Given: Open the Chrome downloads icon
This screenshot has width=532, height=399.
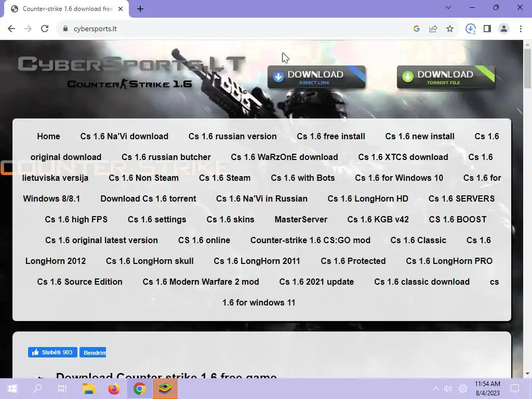Looking at the screenshot, I should [471, 29].
